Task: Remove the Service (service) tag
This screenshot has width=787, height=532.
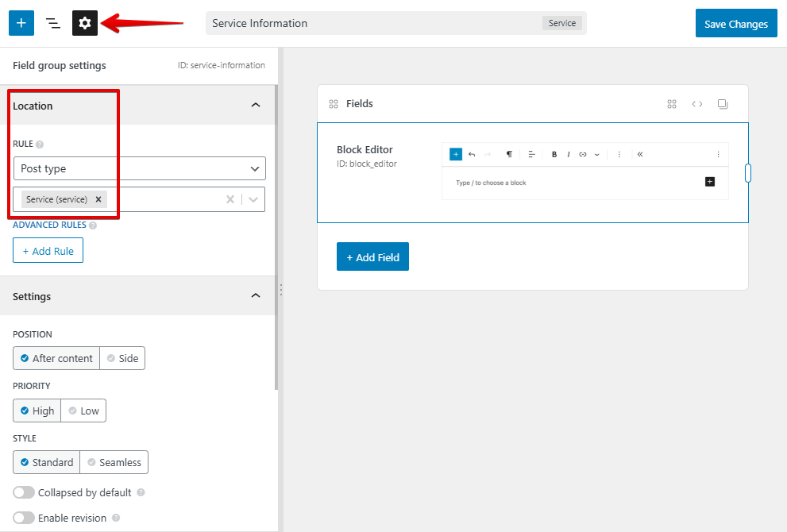Action: pos(98,199)
